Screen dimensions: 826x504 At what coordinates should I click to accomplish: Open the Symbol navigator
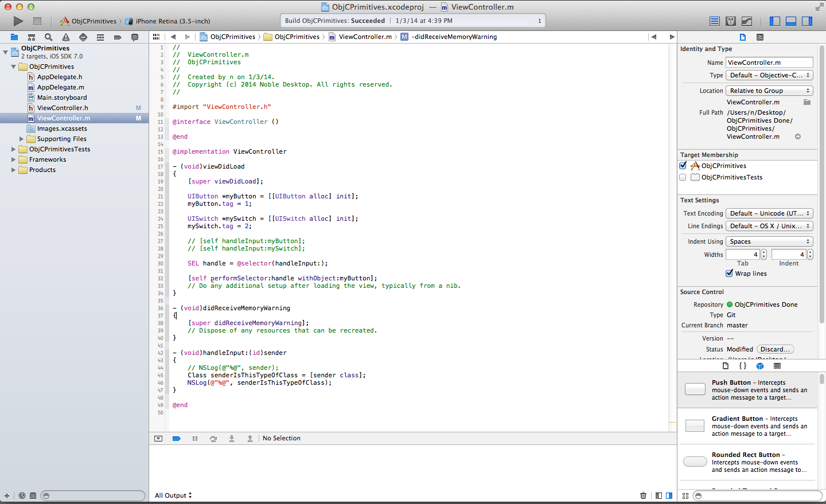[x=32, y=37]
